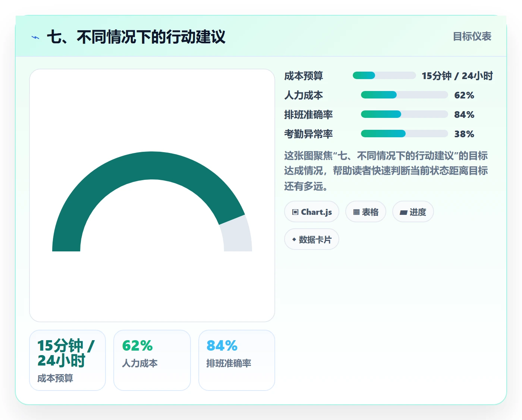The image size is (522, 420).
Task: Click the 目标仪表 label in header
Action: (x=472, y=37)
